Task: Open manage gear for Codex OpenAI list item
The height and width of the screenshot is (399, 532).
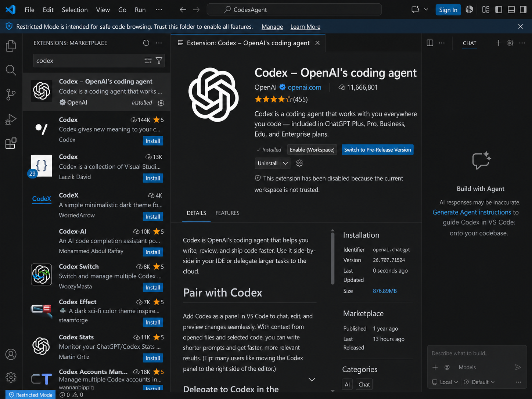Action: pyautogui.click(x=161, y=103)
